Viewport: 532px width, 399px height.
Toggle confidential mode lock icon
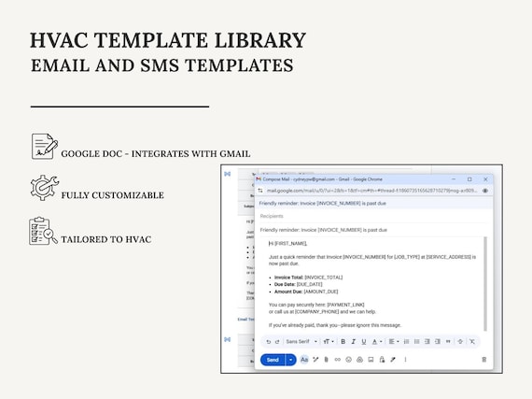382,360
